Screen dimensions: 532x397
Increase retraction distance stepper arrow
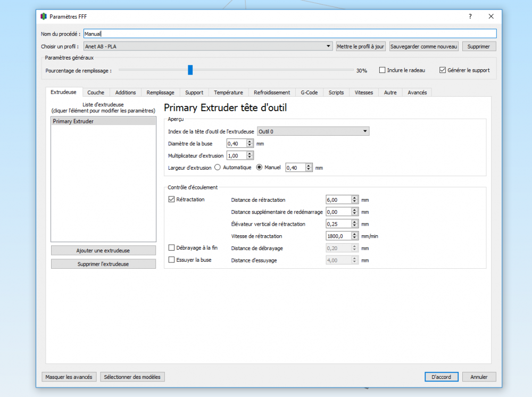354,198
